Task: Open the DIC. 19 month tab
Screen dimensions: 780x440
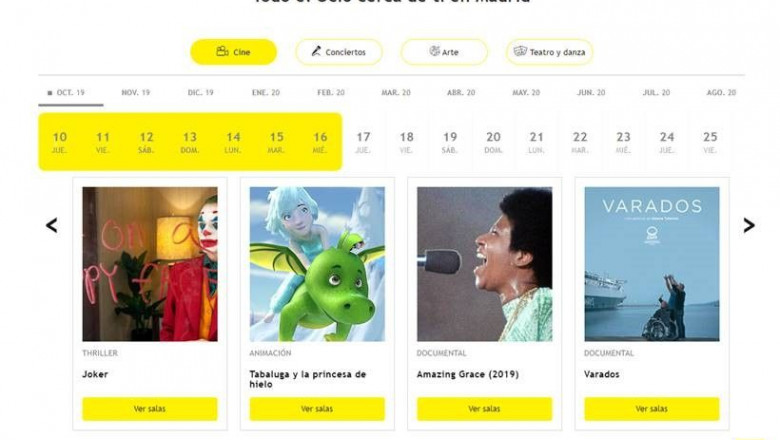Action: [x=200, y=92]
